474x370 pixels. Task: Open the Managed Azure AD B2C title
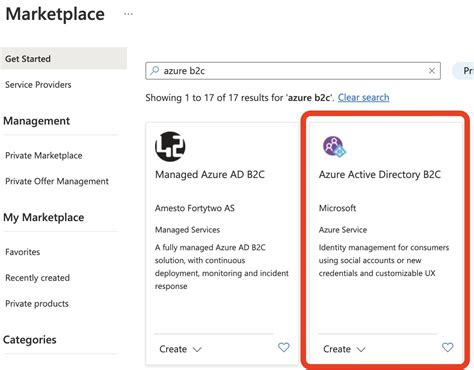[x=210, y=174]
